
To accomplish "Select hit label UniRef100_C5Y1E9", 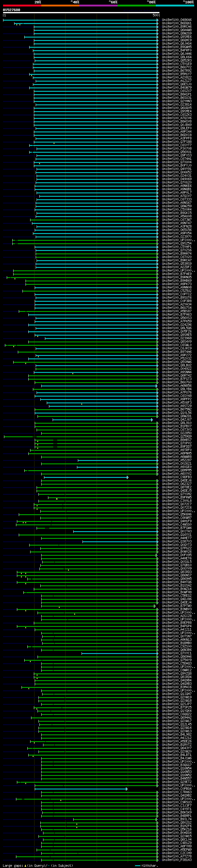I will click(177, 64).
